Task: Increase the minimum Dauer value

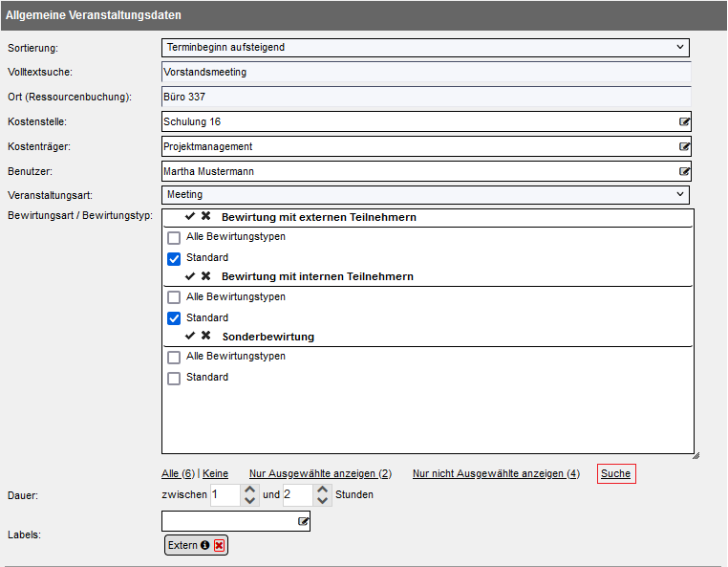Action: point(249,490)
